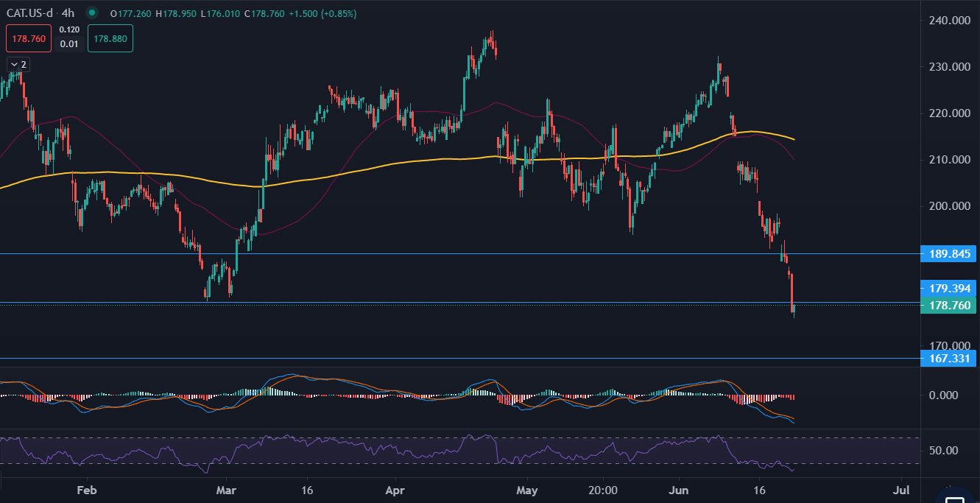Image resolution: width=980 pixels, height=503 pixels.
Task: Select the 4h timeframe label
Action: coord(68,13)
